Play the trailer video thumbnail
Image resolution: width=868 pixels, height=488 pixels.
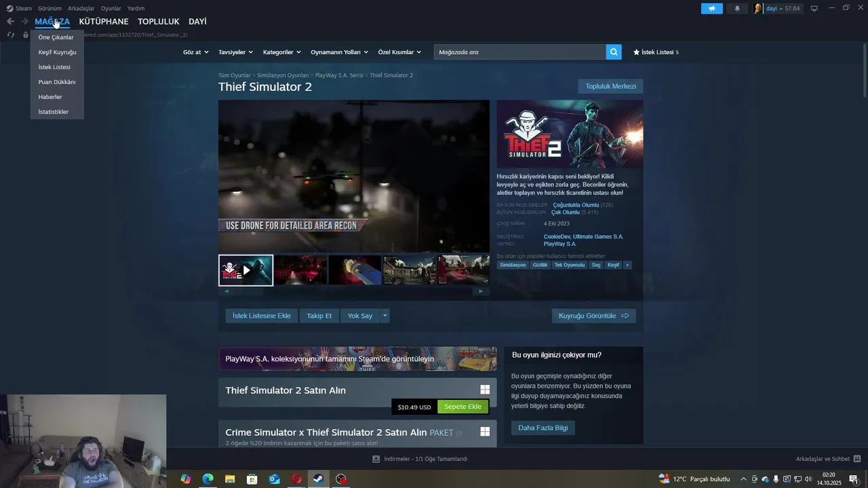click(245, 270)
